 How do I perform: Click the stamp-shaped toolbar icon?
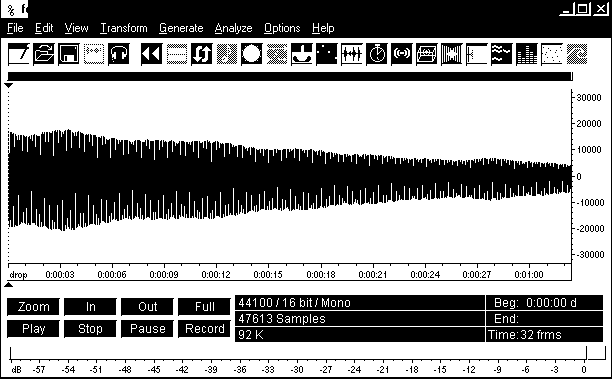pos(302,54)
